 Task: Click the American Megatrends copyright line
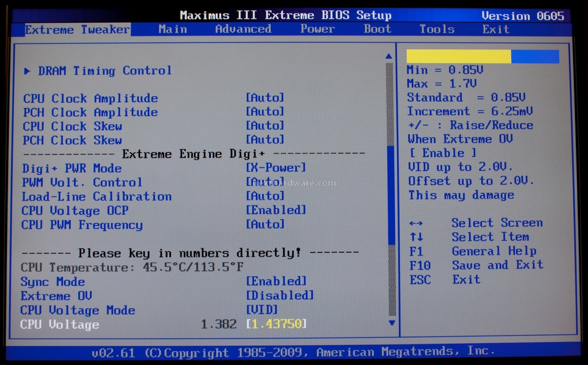pyautogui.click(x=293, y=352)
